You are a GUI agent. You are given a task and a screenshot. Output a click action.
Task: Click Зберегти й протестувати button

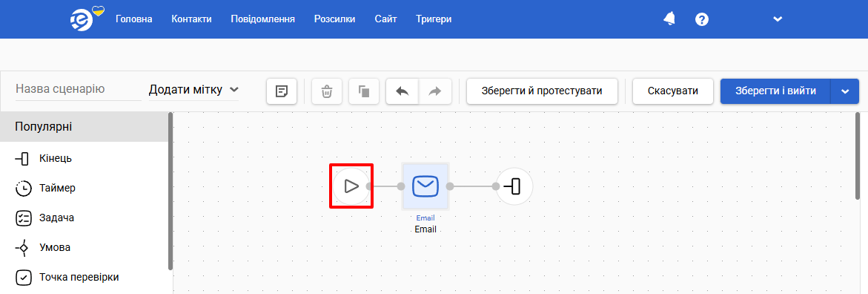pyautogui.click(x=542, y=91)
